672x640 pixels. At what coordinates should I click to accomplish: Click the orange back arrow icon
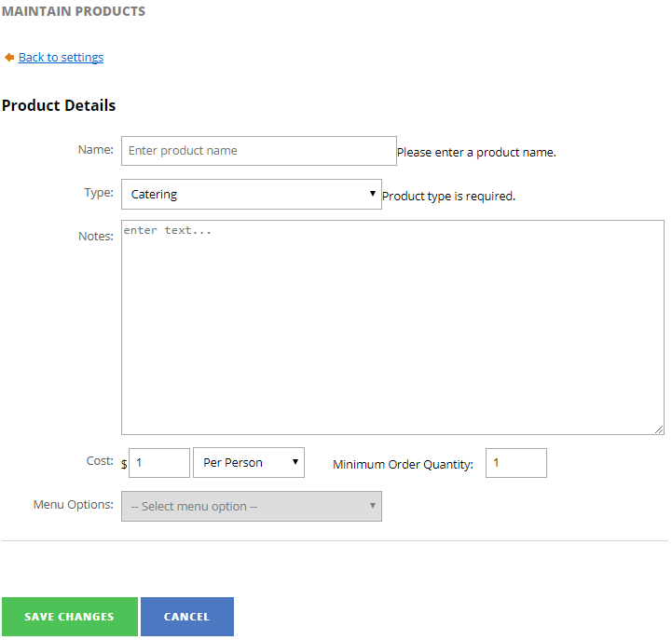point(9,58)
